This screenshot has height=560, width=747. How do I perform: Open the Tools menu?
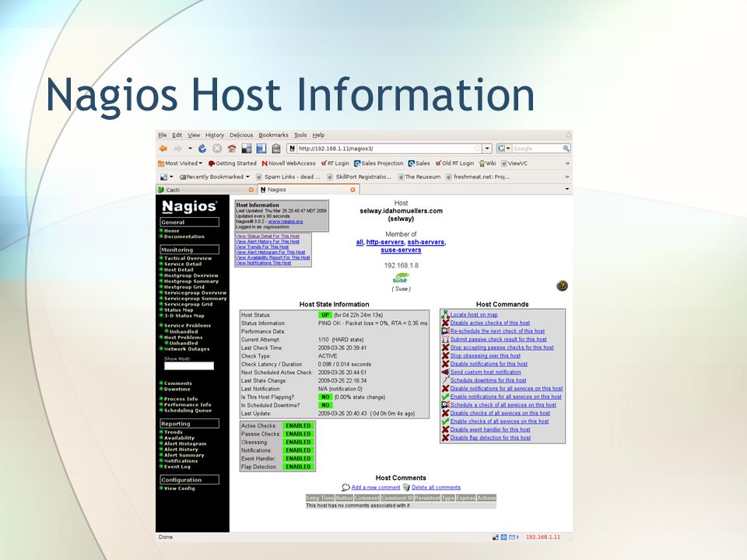pyautogui.click(x=300, y=135)
